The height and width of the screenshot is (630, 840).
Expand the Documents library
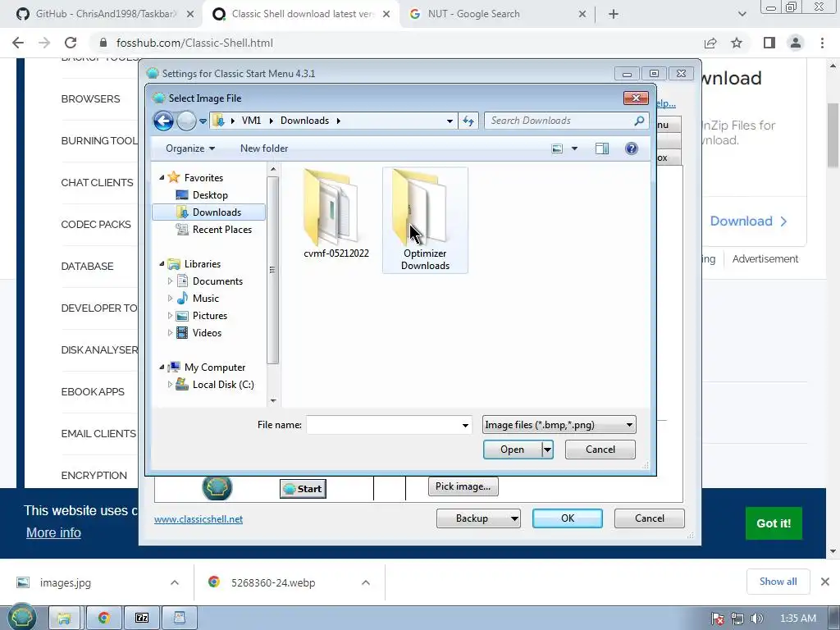171,281
